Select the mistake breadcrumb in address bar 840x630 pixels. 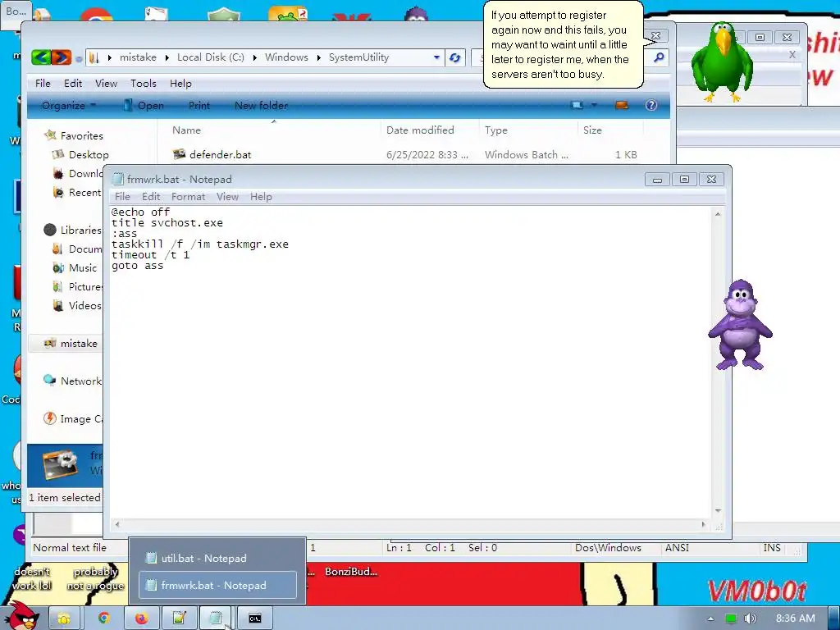138,57
